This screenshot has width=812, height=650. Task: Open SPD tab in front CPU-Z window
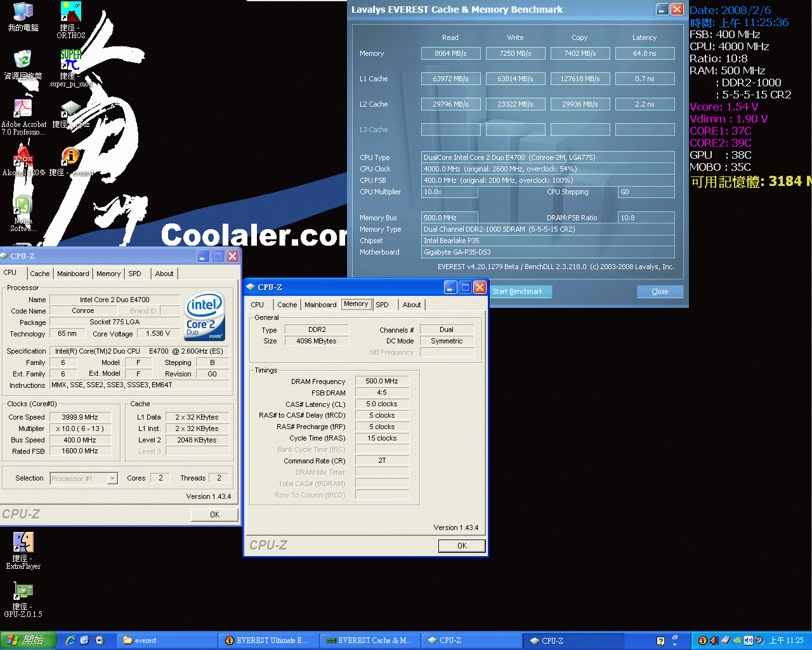click(x=382, y=305)
